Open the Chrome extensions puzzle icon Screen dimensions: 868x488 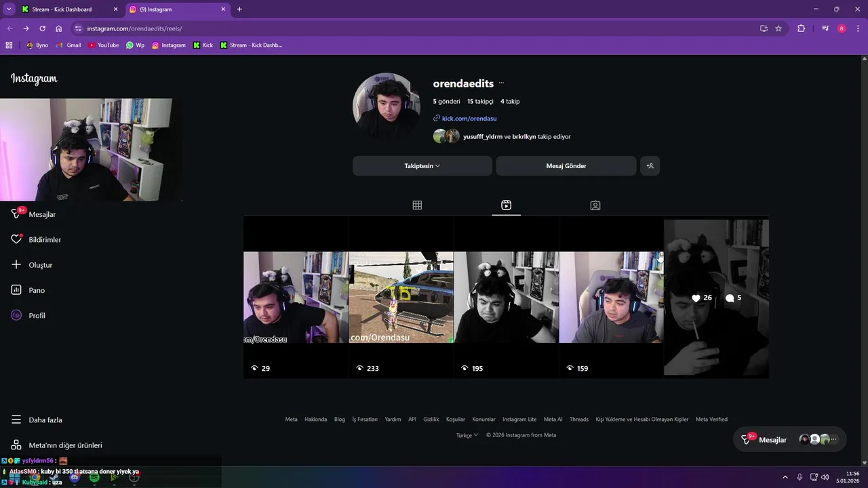coord(801,28)
